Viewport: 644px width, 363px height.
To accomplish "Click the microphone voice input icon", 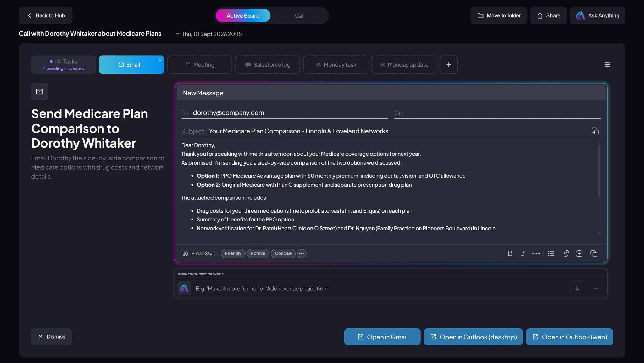I will (577, 288).
